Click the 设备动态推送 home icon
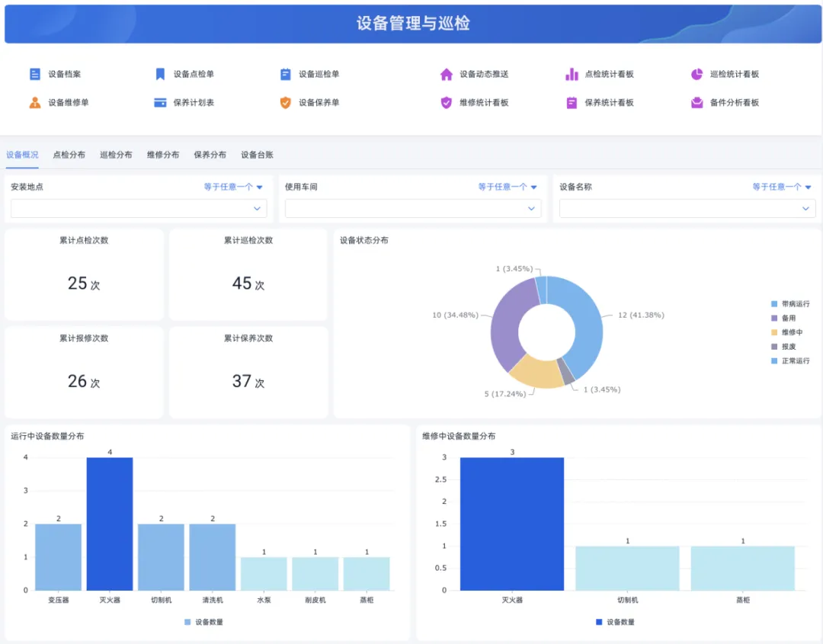The width and height of the screenshot is (823, 644). tap(447, 74)
